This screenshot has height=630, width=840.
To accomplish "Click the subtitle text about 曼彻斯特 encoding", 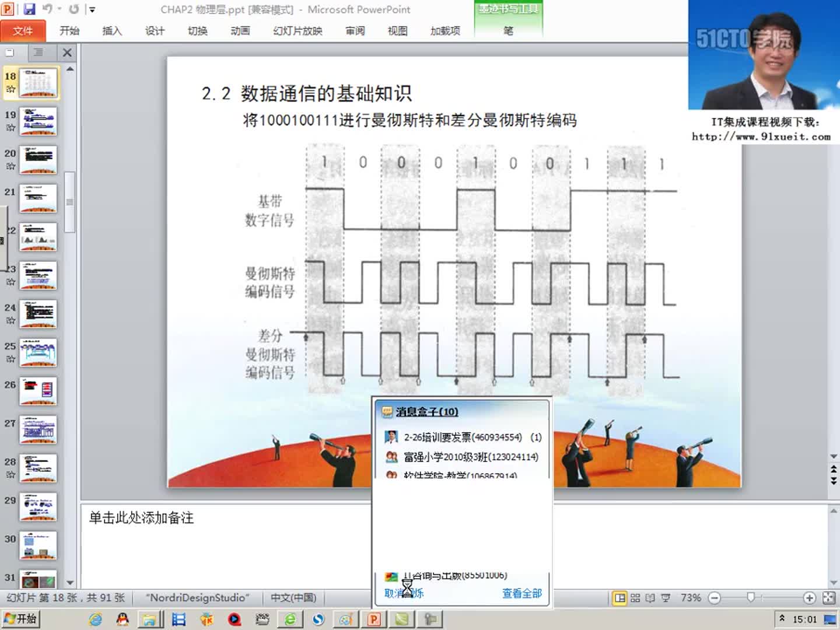I will (x=409, y=120).
